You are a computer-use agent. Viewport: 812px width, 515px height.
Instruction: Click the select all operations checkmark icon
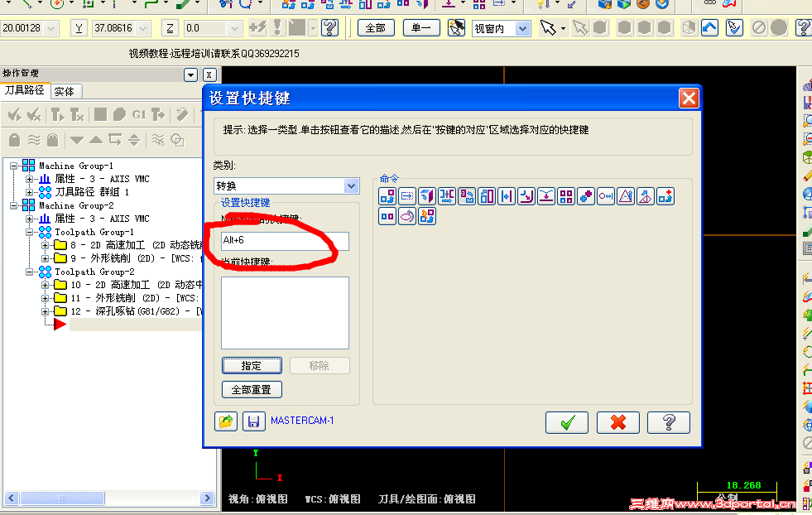pos(15,114)
